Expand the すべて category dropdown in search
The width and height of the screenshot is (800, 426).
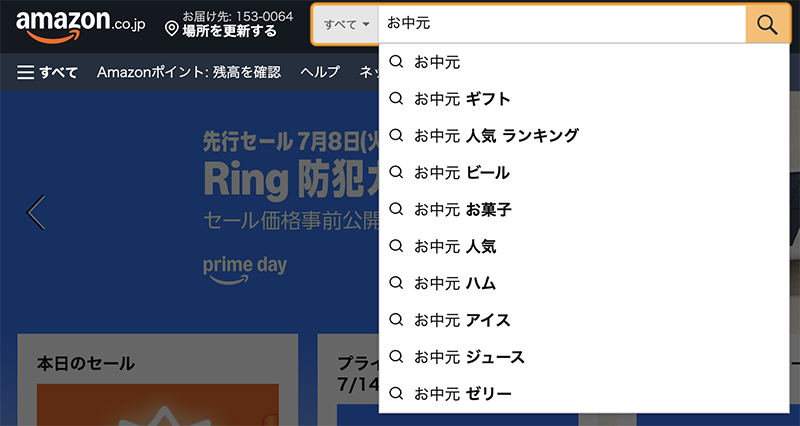pyautogui.click(x=345, y=24)
